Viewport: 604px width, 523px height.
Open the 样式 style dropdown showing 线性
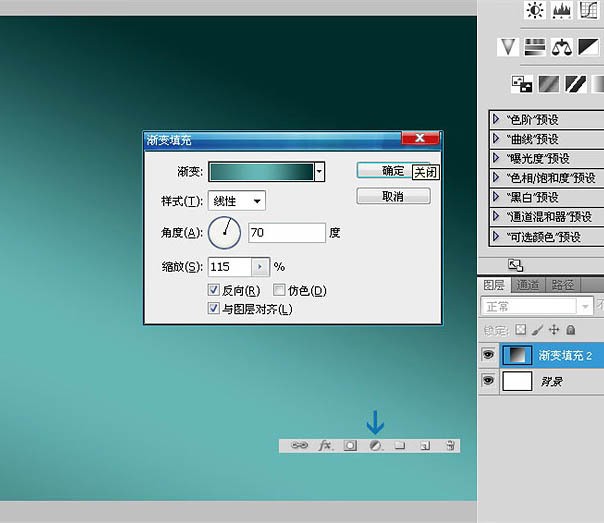(x=237, y=201)
